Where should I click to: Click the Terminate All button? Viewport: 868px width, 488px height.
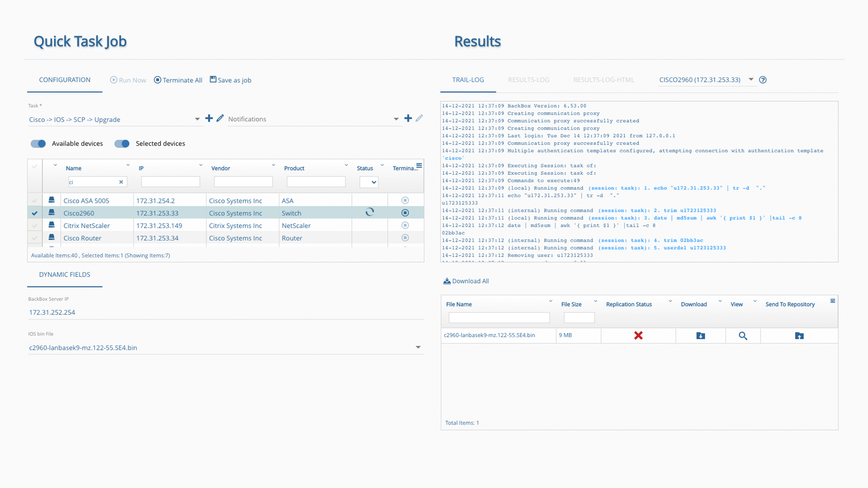point(178,80)
